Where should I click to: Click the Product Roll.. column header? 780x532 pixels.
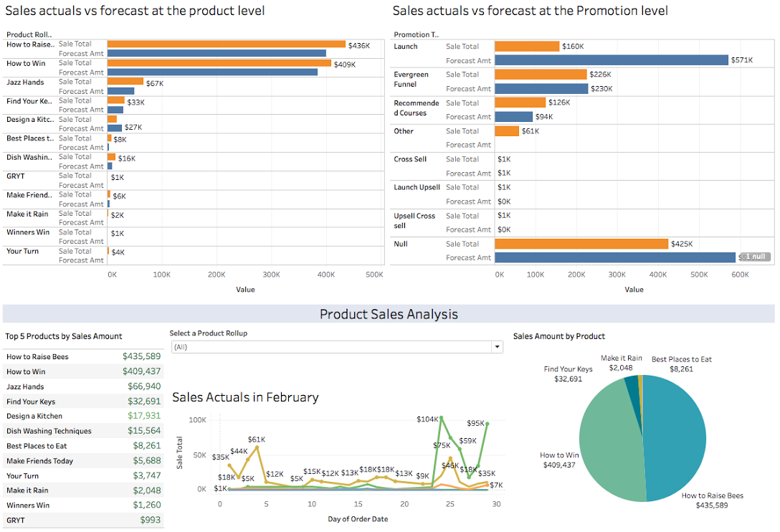click(29, 34)
